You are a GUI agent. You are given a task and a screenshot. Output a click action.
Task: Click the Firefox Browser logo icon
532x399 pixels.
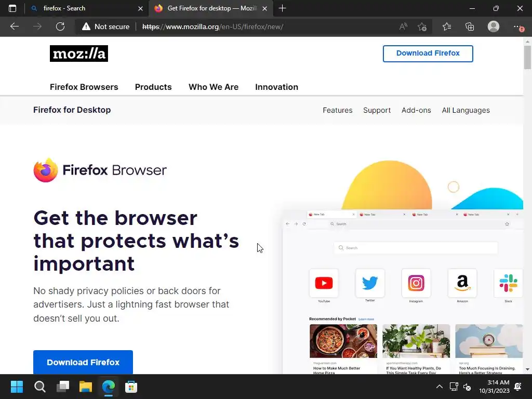(46, 170)
